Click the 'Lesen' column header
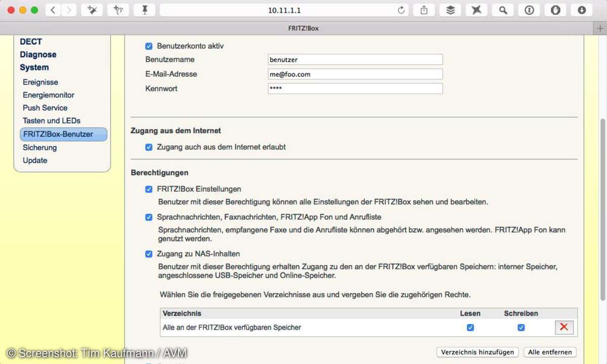Screen dimensions: 607x364 470,313
